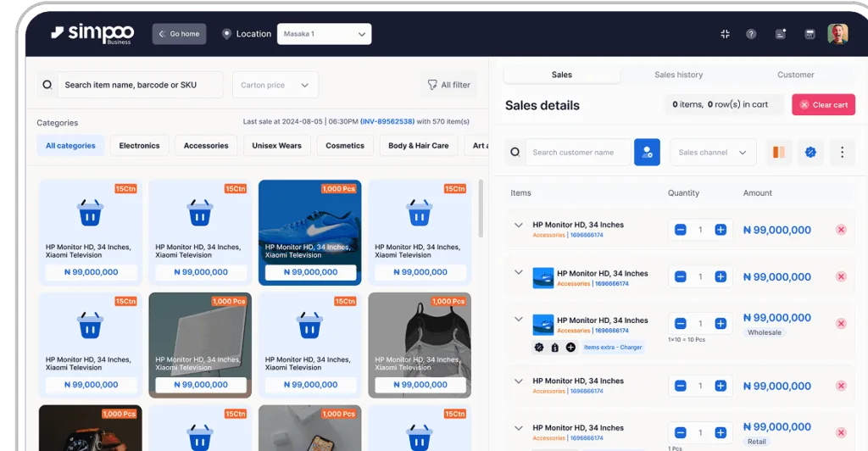Increase quantity on the Wholesale row
Viewport: 868px width, 451px height.
click(721, 324)
